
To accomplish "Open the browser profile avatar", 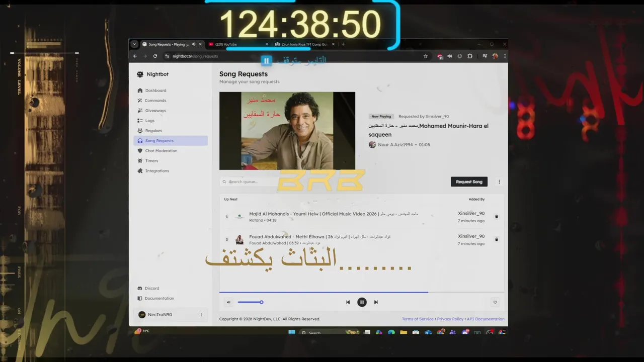I will tap(495, 56).
